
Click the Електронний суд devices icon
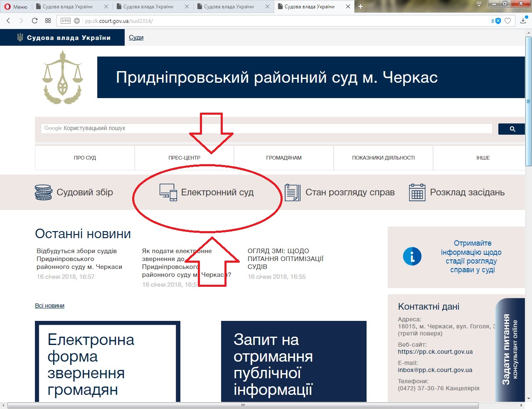click(168, 192)
